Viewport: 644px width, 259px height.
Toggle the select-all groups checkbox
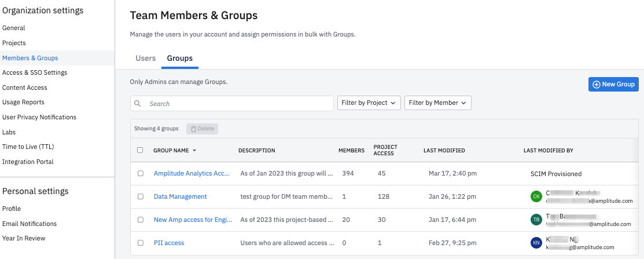tap(140, 150)
